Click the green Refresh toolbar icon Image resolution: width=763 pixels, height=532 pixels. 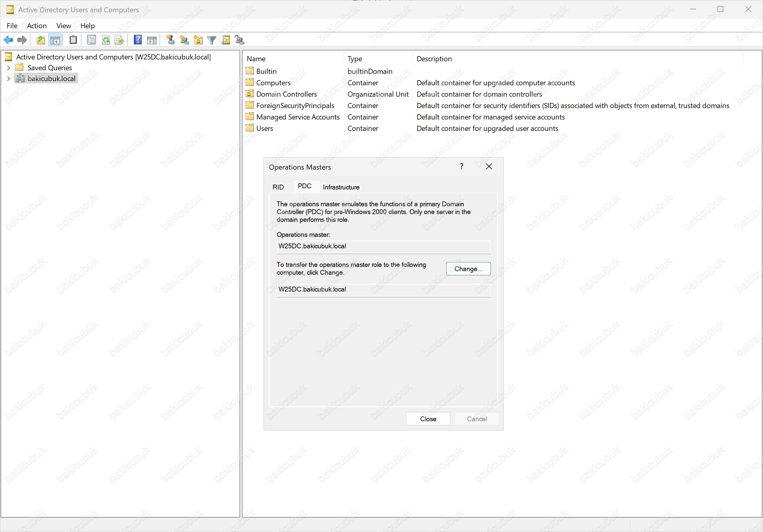tap(106, 40)
